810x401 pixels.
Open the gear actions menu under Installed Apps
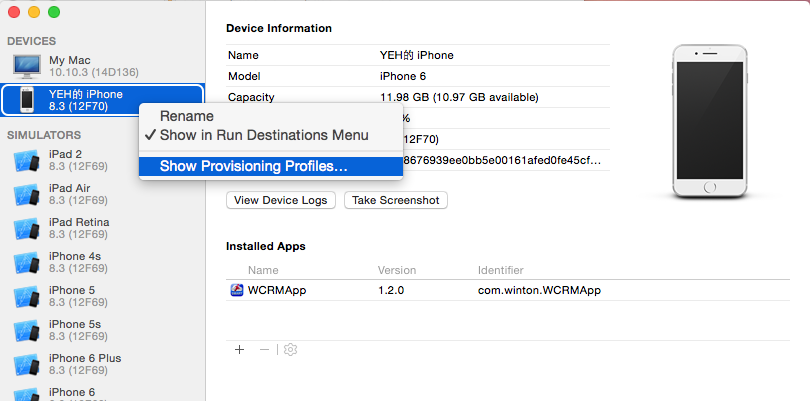click(291, 350)
